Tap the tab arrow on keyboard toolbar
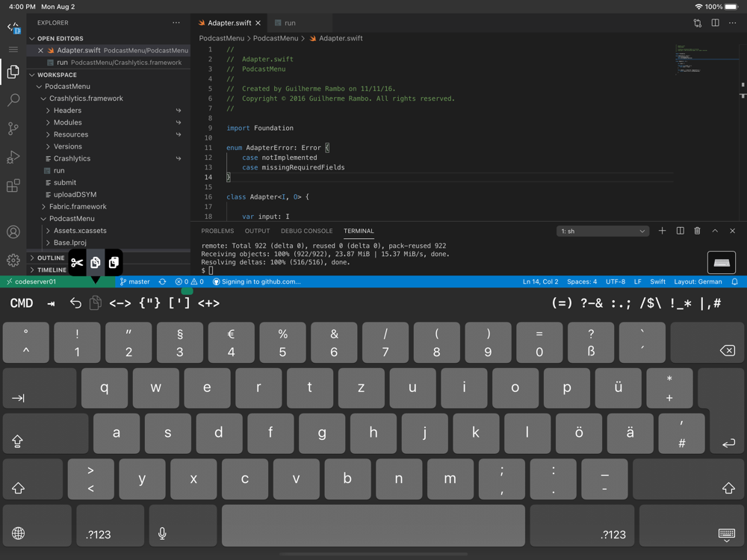 click(51, 304)
